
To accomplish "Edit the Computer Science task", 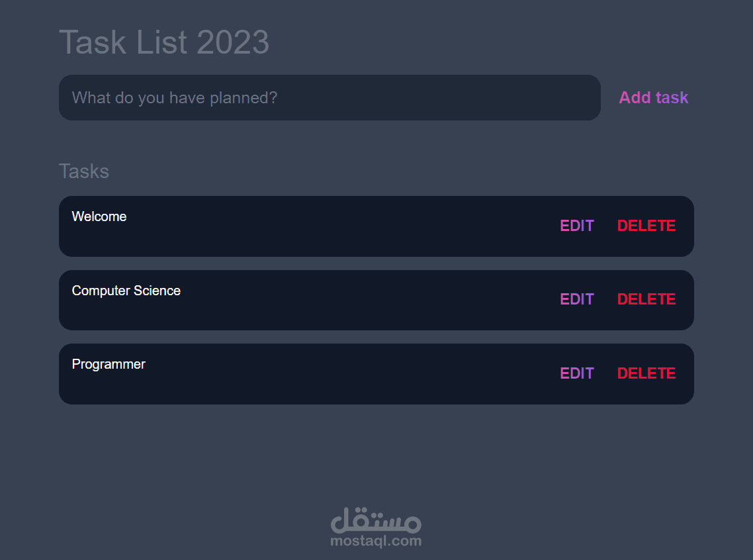I will pos(577,299).
